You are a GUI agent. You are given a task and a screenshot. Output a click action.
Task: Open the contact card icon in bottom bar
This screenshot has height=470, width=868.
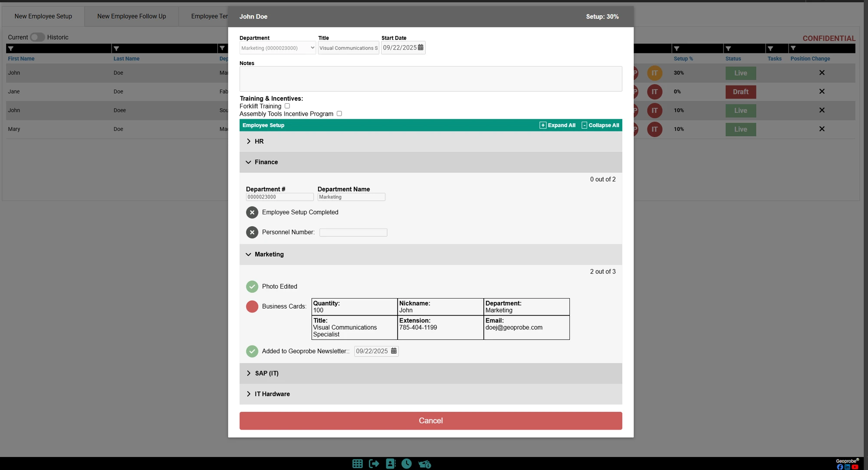click(x=391, y=463)
